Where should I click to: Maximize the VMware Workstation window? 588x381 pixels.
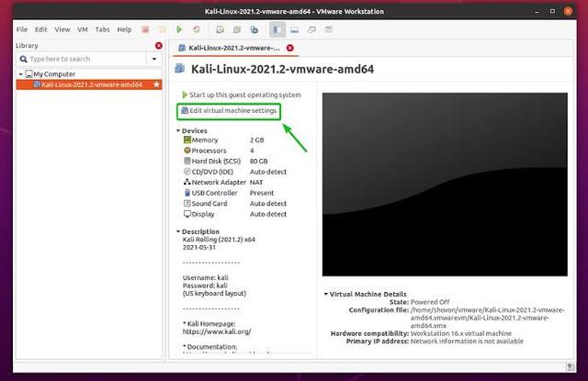(552, 11)
